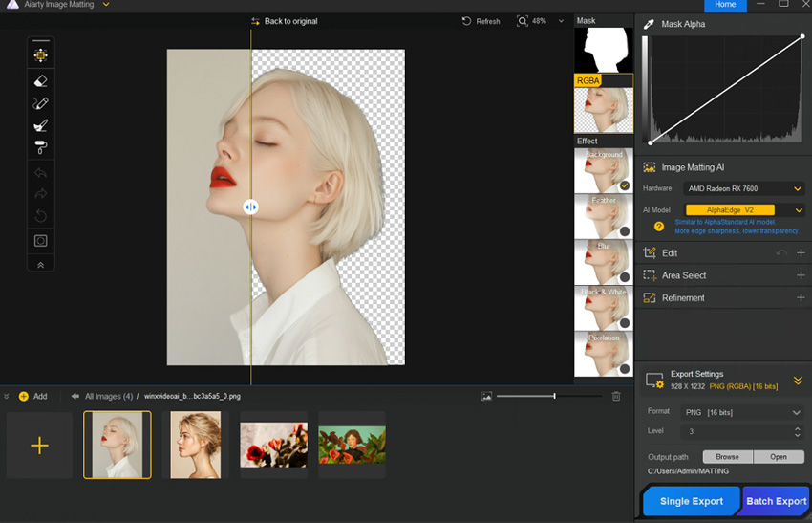
Task: Collapse image tray with double chevron
Action: [x=7, y=396]
